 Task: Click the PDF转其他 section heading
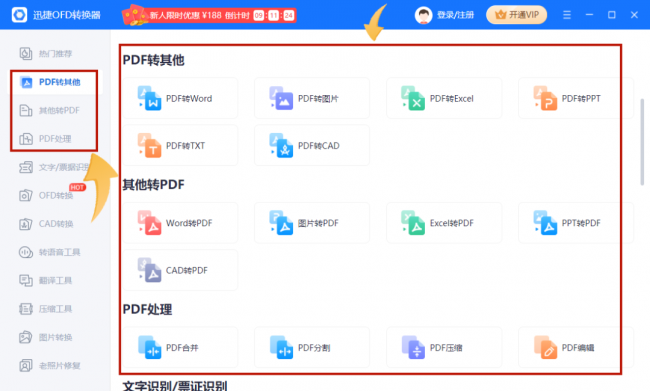[153, 60]
